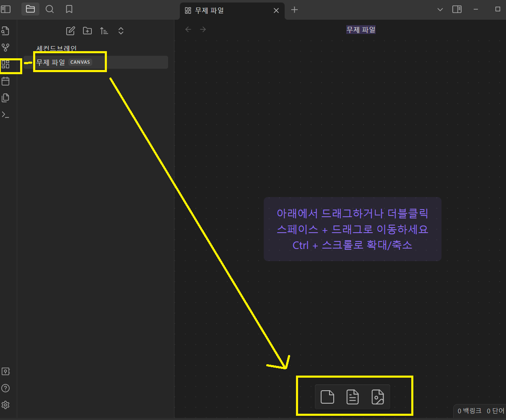The width and height of the screenshot is (506, 420).
Task: Create a new canvas from the ribbon icon
Action: pos(5,65)
